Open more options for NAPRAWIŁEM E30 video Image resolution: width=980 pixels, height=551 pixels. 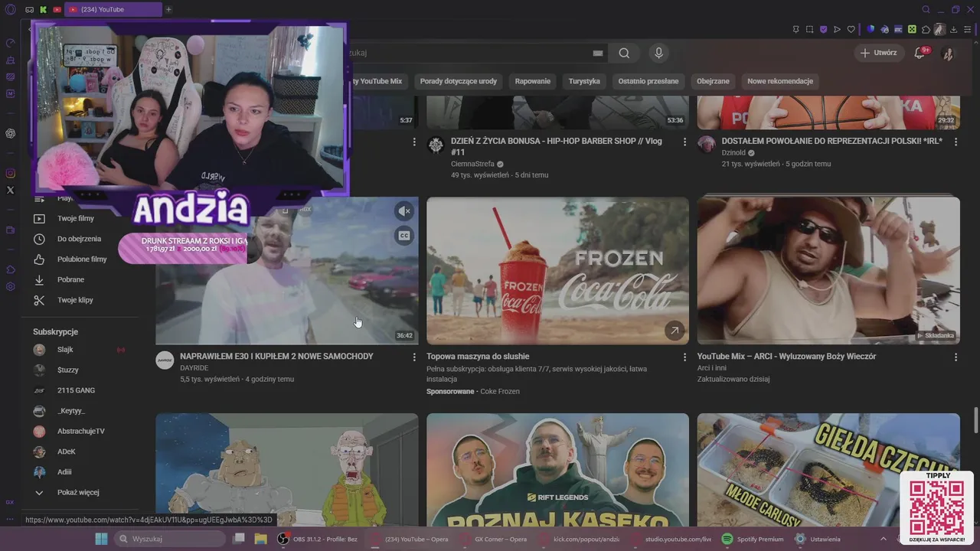[x=414, y=357]
